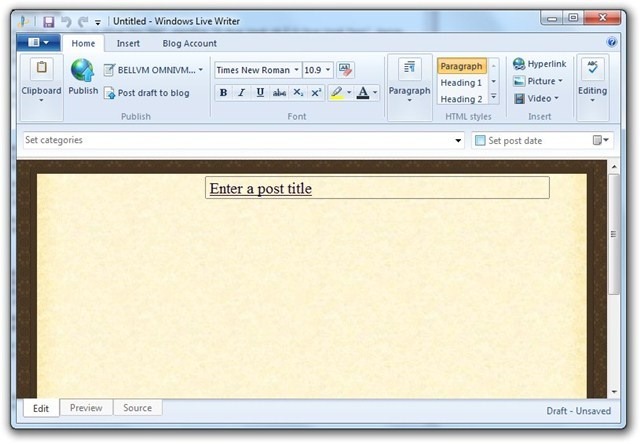Insert a Hyperlink
Image resolution: width=640 pixels, height=444 pixels.
point(539,64)
